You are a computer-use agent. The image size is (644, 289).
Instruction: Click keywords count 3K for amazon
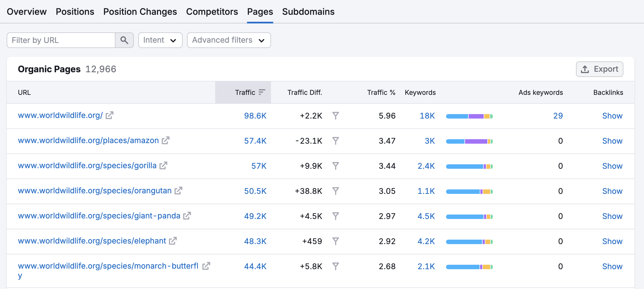click(x=430, y=141)
